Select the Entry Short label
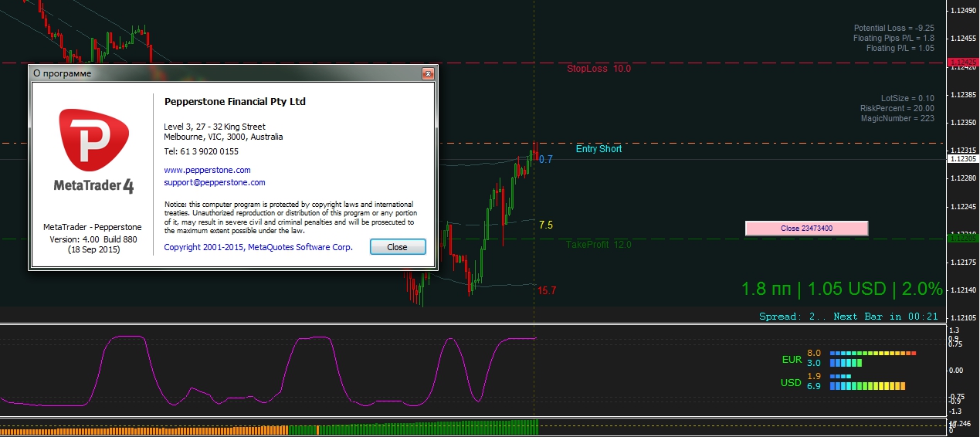The image size is (980, 437). 599,149
